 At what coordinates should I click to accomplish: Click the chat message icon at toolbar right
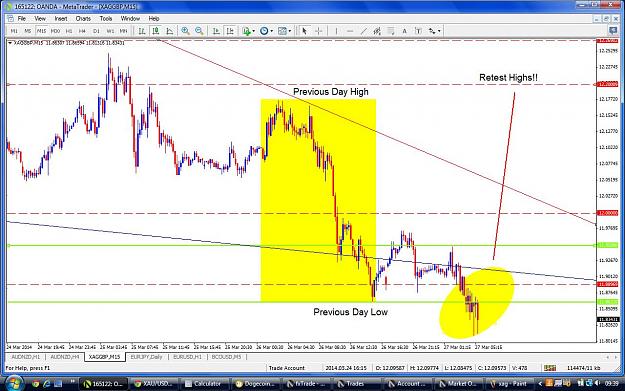point(613,30)
